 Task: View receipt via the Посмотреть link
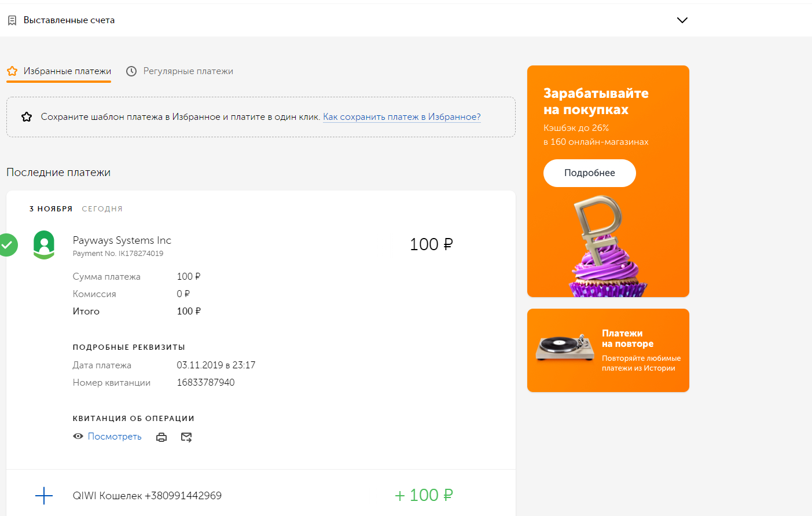tap(115, 437)
